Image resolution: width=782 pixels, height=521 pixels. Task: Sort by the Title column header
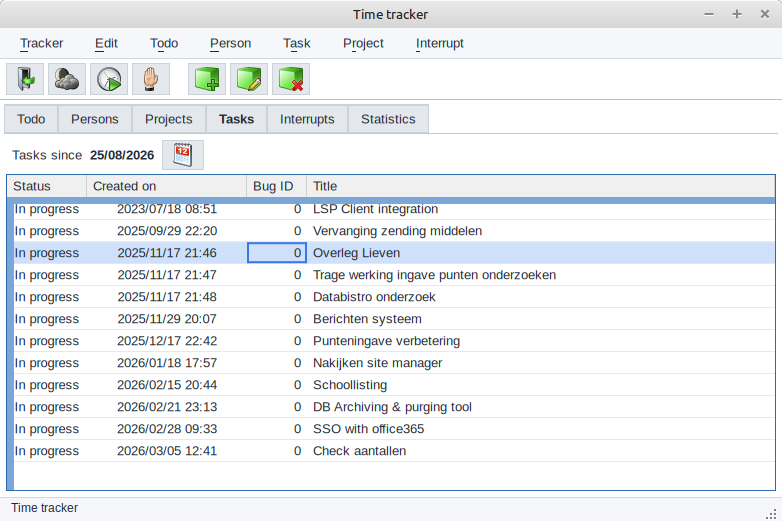point(541,186)
